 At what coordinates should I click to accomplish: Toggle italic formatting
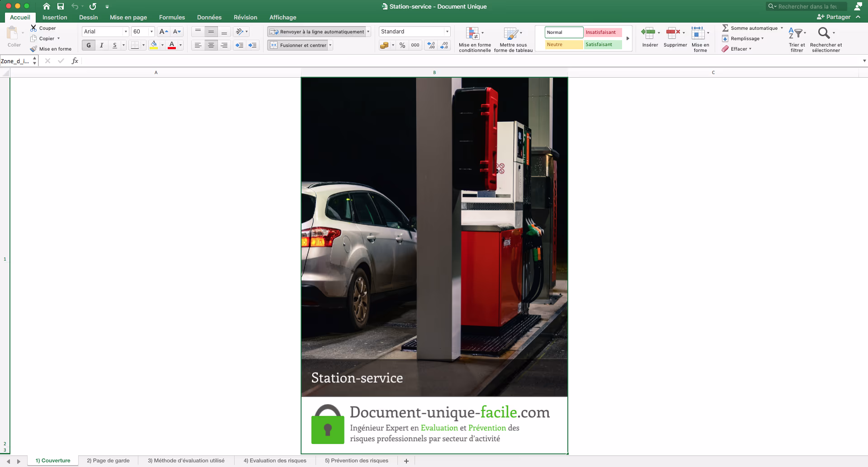tap(102, 45)
